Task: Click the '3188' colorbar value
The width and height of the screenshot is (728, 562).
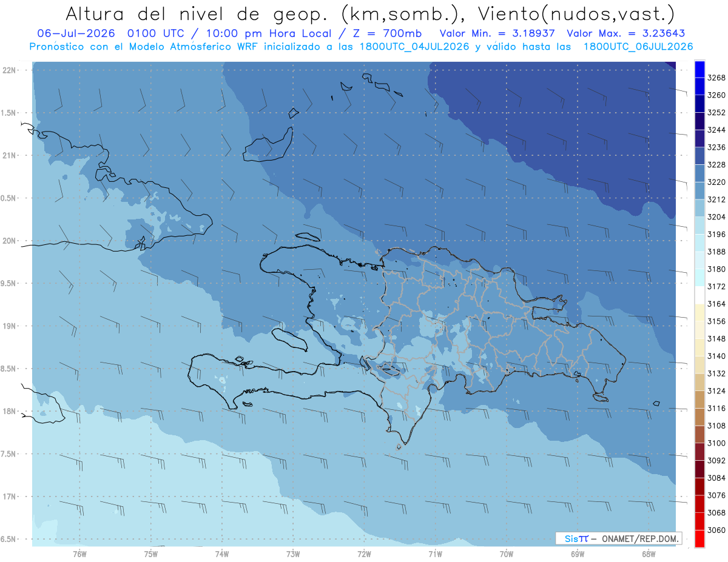Action: click(716, 252)
